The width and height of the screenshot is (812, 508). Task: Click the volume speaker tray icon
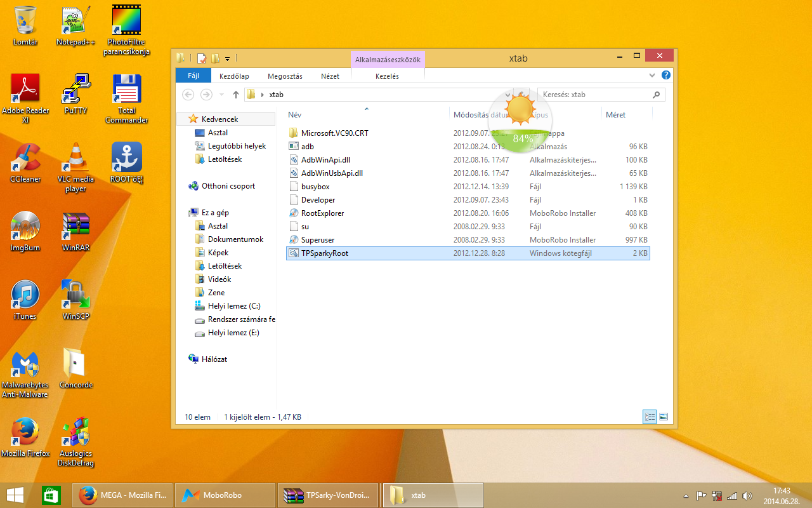coord(747,496)
